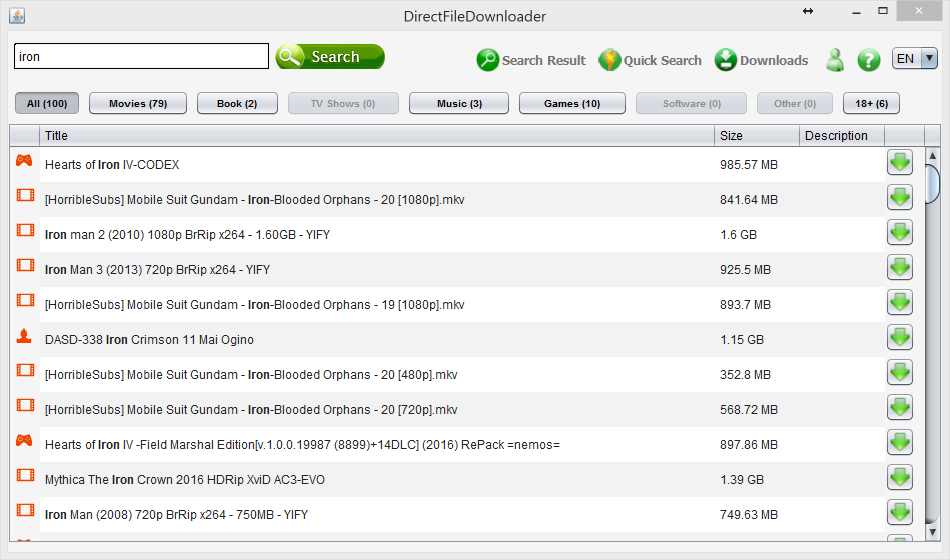Download Iron man 2 (2010) 1080p
This screenshot has width=950, height=560.
click(x=900, y=232)
